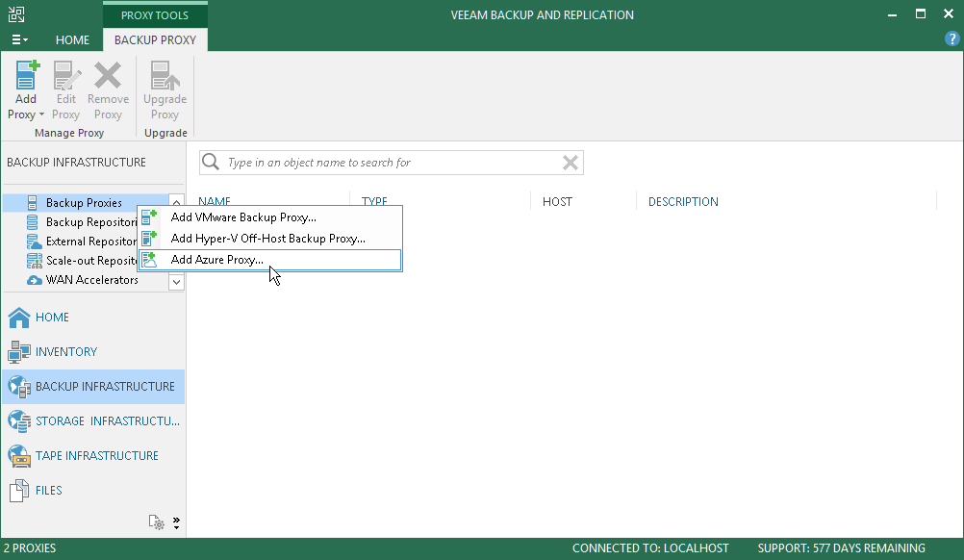Choose Add Azure Proxy menu item

pos(270,260)
